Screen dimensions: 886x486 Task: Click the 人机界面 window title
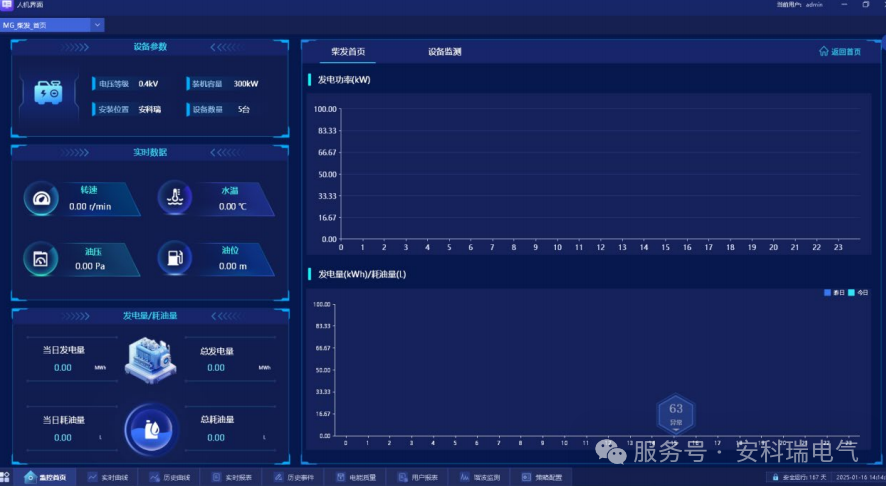(x=30, y=5)
